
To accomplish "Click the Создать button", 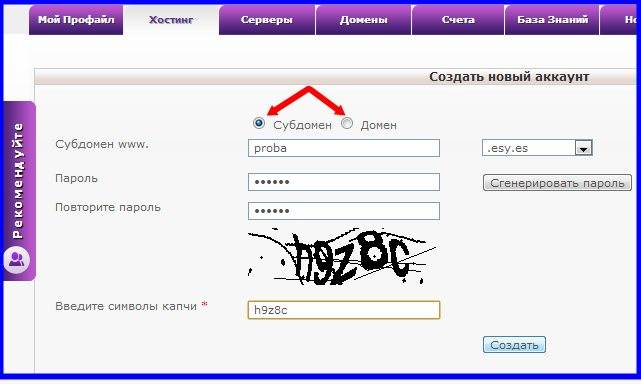I will 514,345.
